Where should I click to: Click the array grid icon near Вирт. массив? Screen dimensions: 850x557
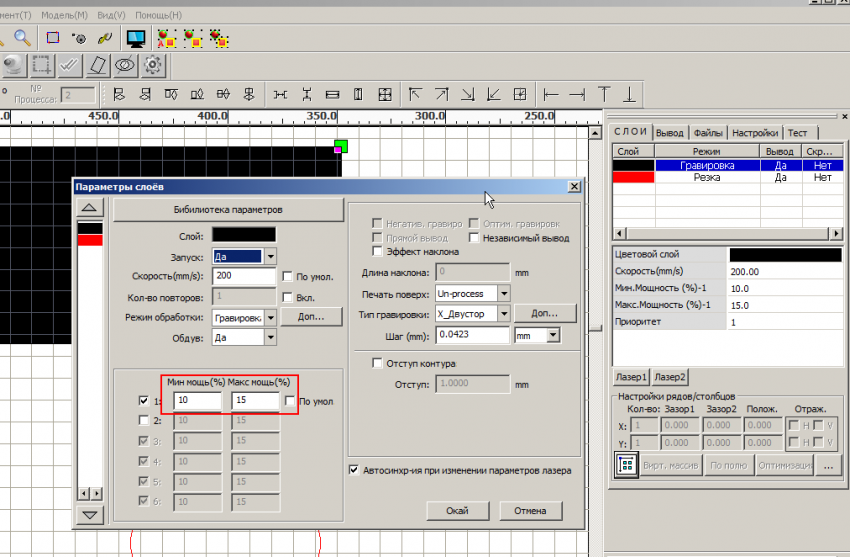[627, 465]
